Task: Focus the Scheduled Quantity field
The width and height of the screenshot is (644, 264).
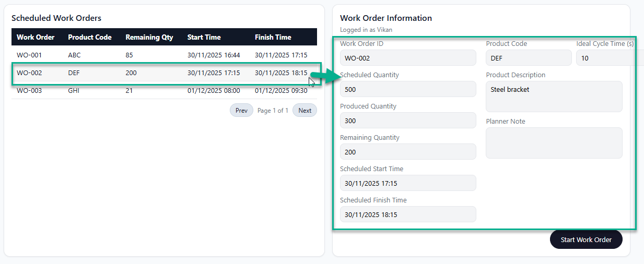Action: point(407,89)
